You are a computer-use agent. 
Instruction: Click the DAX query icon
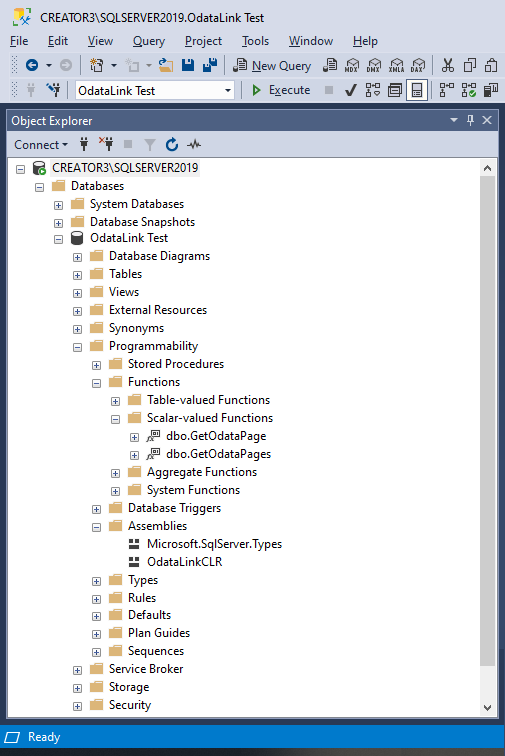click(418, 65)
